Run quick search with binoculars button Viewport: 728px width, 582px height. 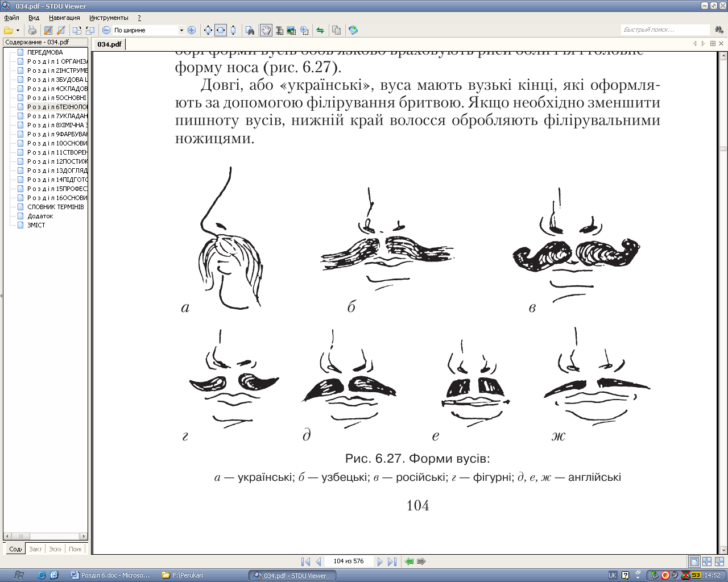(x=719, y=30)
